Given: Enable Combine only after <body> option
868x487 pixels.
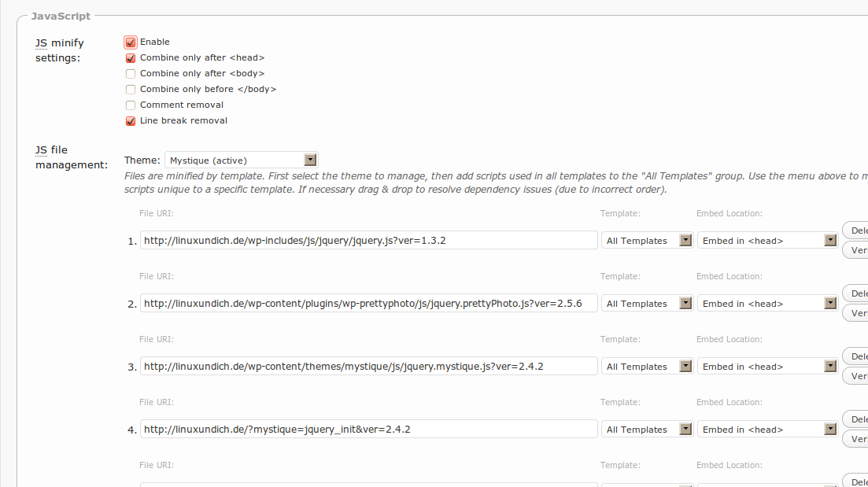Looking at the screenshot, I should coord(131,74).
